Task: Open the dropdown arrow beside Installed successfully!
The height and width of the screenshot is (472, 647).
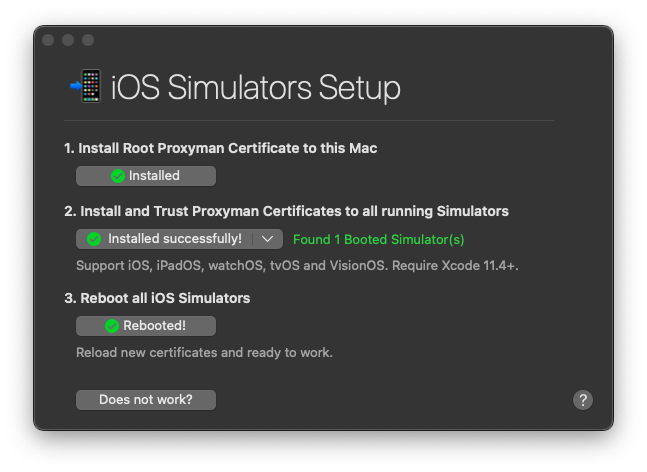Action: click(268, 239)
